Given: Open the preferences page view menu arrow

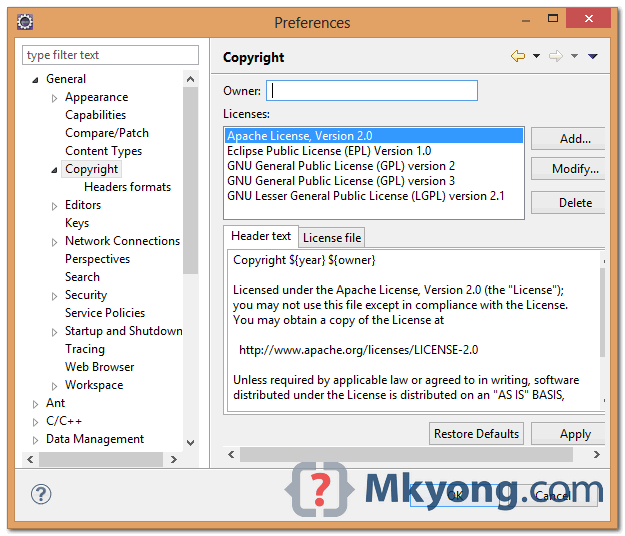Looking at the screenshot, I should tap(593, 56).
